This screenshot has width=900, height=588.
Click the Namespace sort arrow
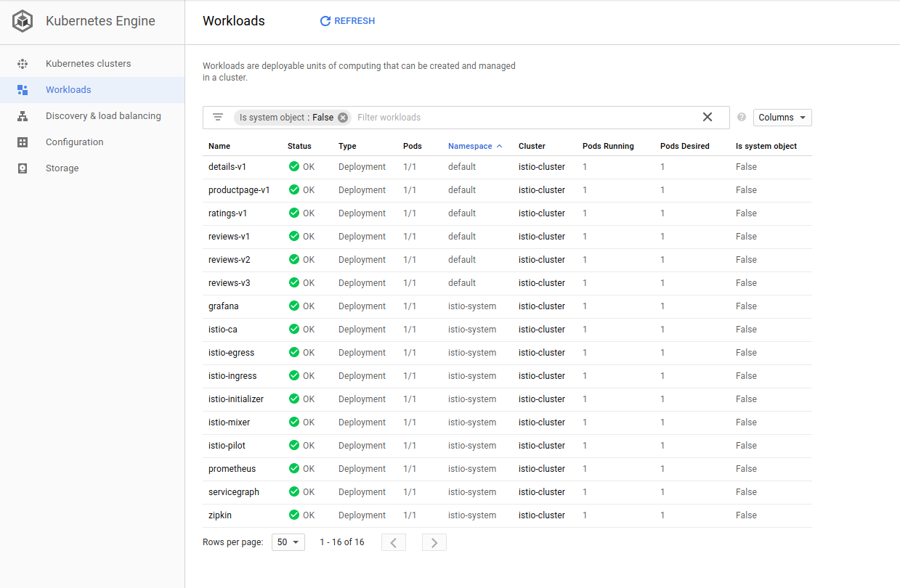(x=500, y=146)
